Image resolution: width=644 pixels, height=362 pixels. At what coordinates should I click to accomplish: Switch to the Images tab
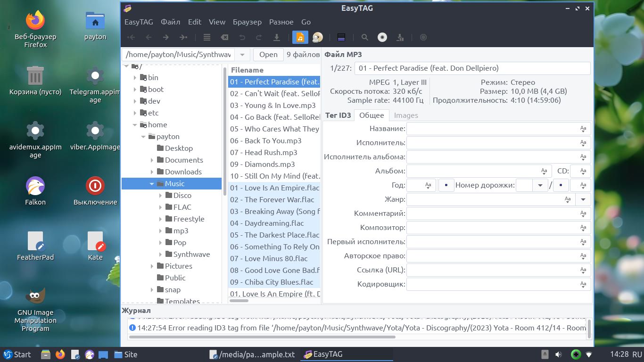pos(406,115)
